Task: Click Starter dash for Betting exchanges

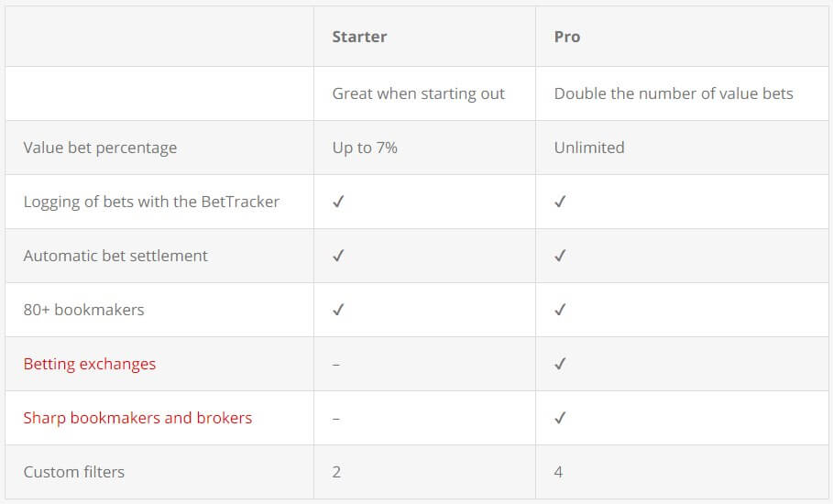Action: (336, 364)
